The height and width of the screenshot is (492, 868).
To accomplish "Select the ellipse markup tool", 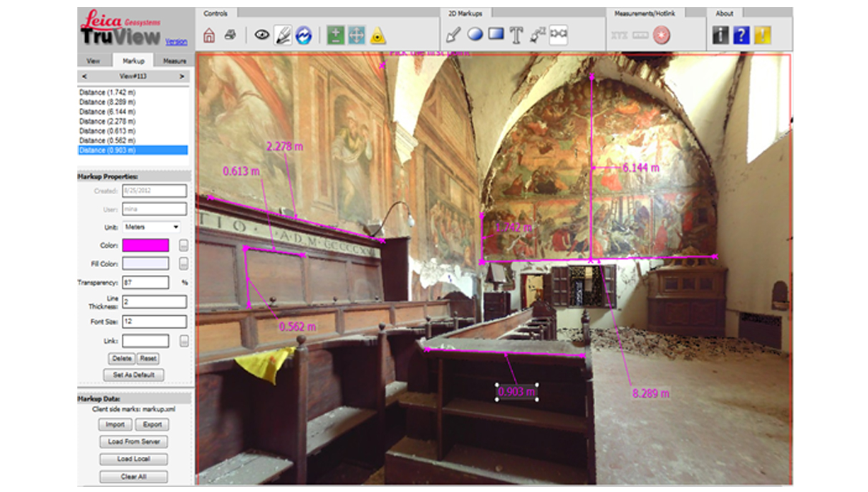I will [x=475, y=34].
